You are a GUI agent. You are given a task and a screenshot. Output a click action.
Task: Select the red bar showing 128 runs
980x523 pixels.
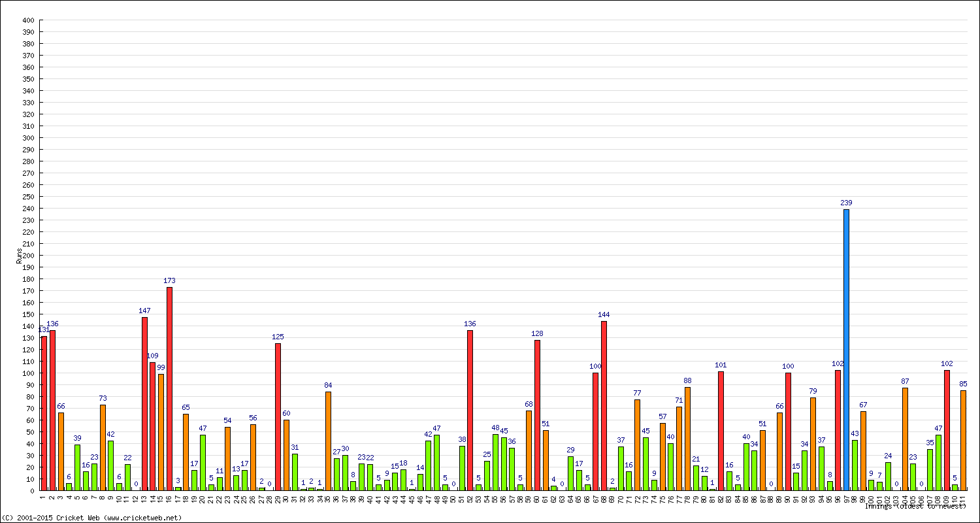pos(537,415)
